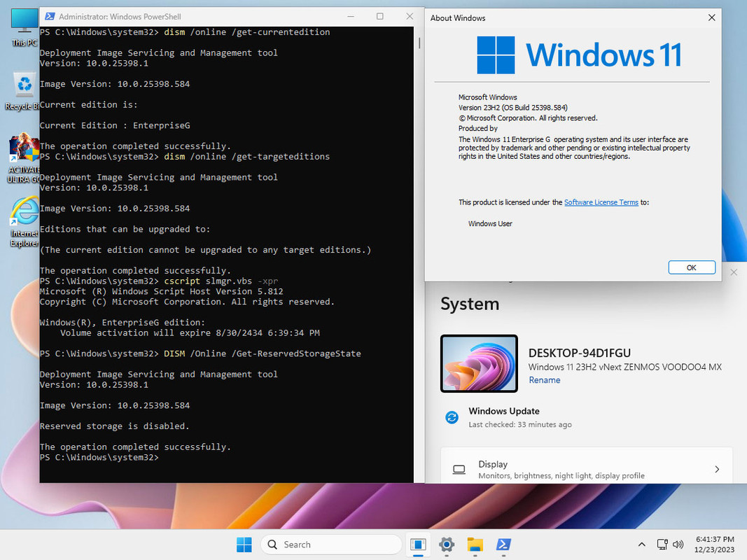The height and width of the screenshot is (560, 747).
Task: Click the taskbar Search box
Action: click(331, 545)
